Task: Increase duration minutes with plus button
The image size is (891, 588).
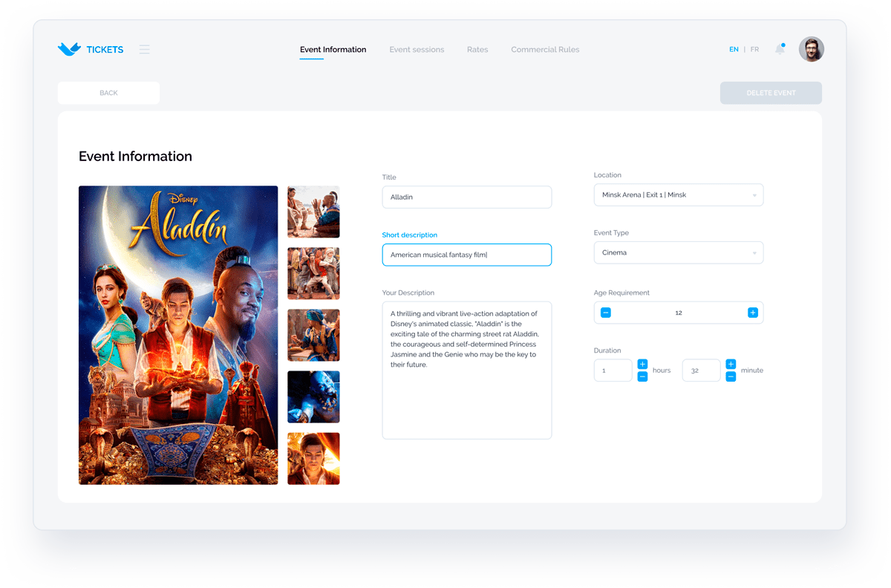Action: click(731, 364)
